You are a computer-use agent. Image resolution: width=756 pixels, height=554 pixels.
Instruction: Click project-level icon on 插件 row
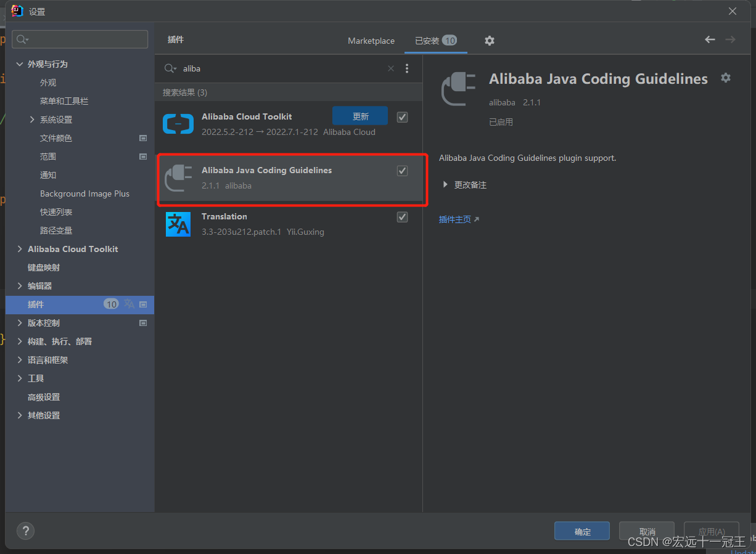pos(143,304)
